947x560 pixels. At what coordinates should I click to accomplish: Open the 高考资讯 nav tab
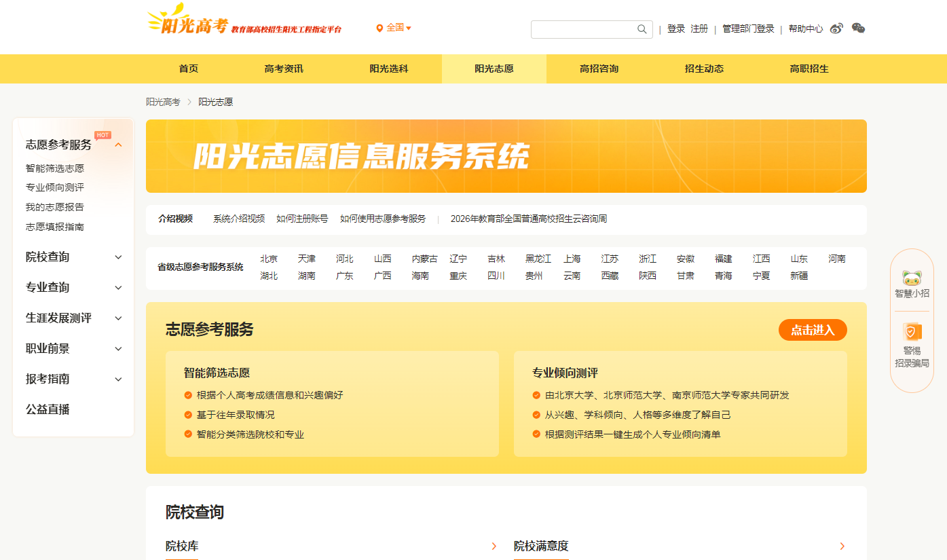tap(284, 69)
